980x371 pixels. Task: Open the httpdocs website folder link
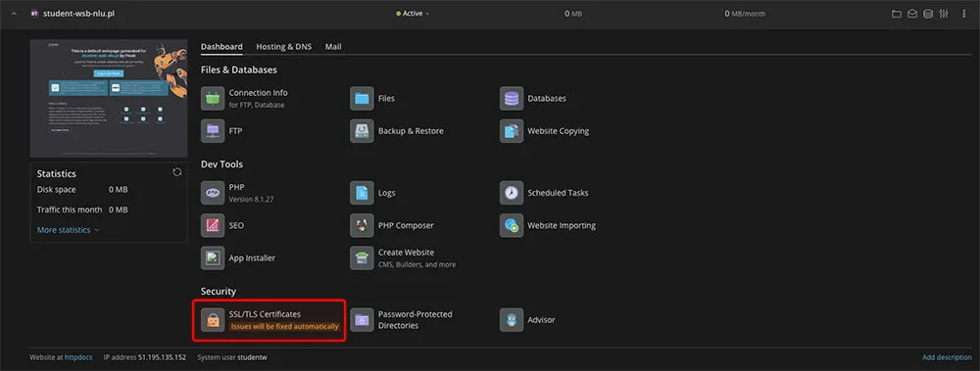tap(78, 357)
